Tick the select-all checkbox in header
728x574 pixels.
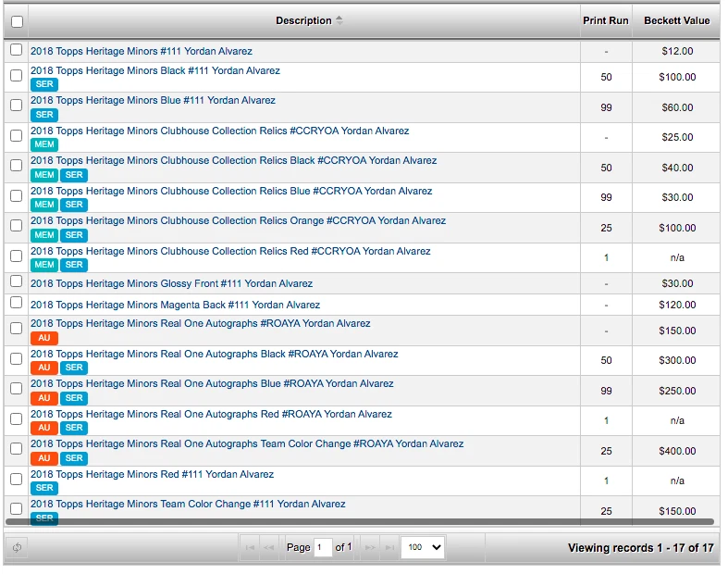pos(17,21)
